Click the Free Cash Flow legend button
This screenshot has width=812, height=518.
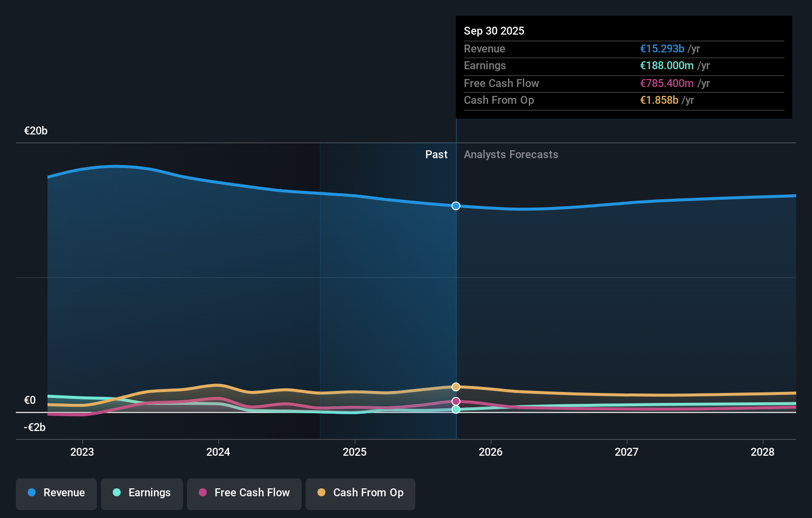coord(244,494)
